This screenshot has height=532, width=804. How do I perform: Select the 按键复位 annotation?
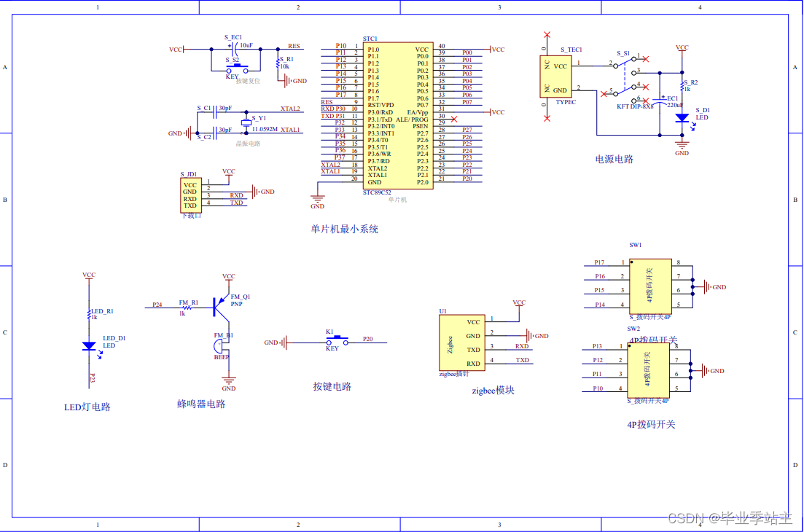[x=248, y=81]
